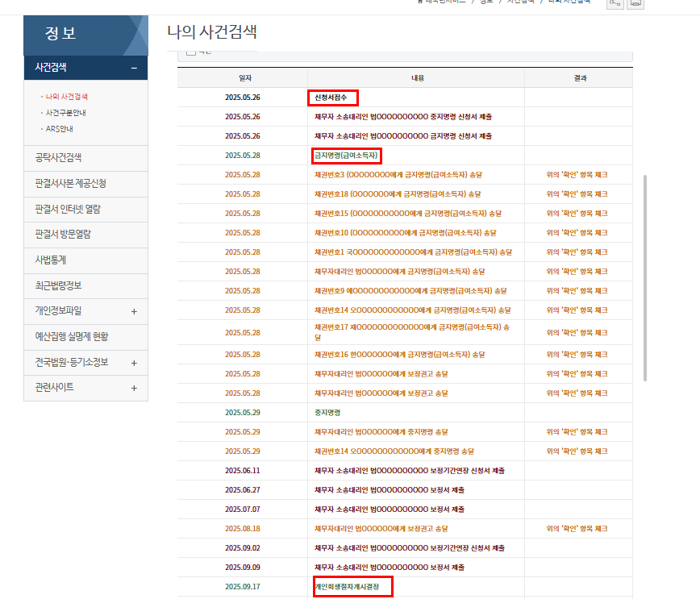Toggle the partially visible checkbox above the table
The width and height of the screenshot is (700, 599).
191,52
